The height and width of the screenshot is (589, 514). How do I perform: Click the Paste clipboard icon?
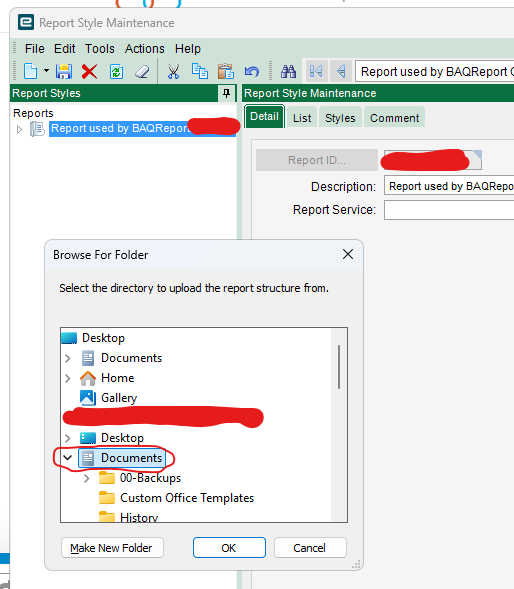click(x=226, y=71)
